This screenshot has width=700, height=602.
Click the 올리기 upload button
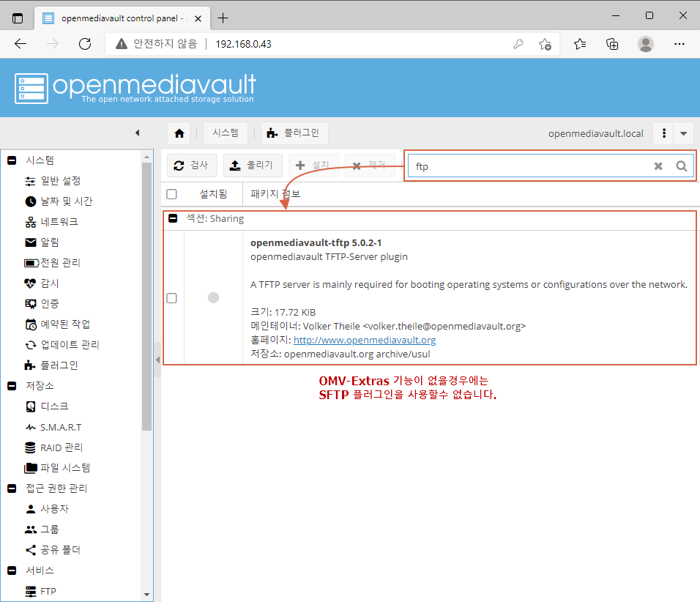(x=253, y=166)
